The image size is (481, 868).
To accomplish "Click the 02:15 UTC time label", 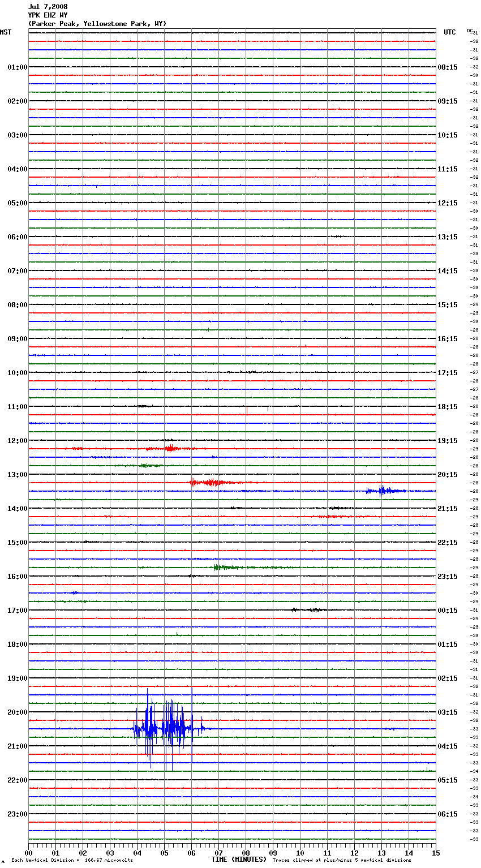I will point(448,678).
